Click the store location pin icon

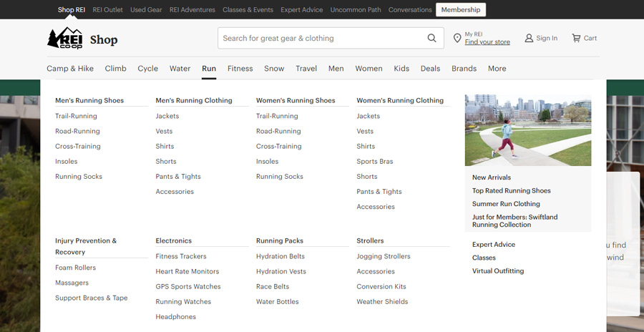457,38
